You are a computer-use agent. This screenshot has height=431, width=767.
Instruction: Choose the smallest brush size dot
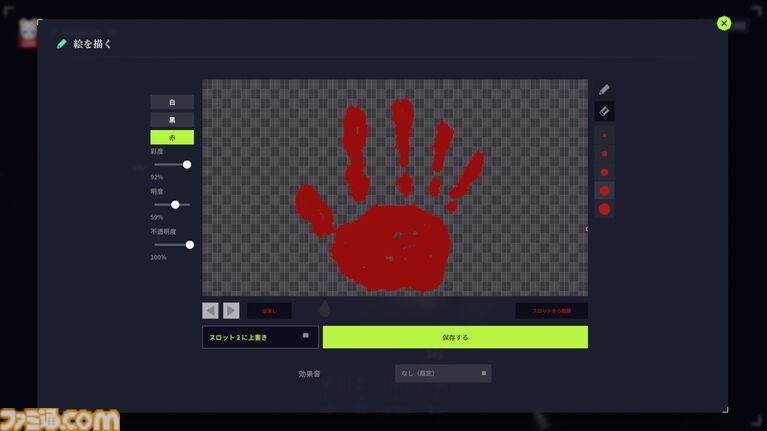[604, 136]
